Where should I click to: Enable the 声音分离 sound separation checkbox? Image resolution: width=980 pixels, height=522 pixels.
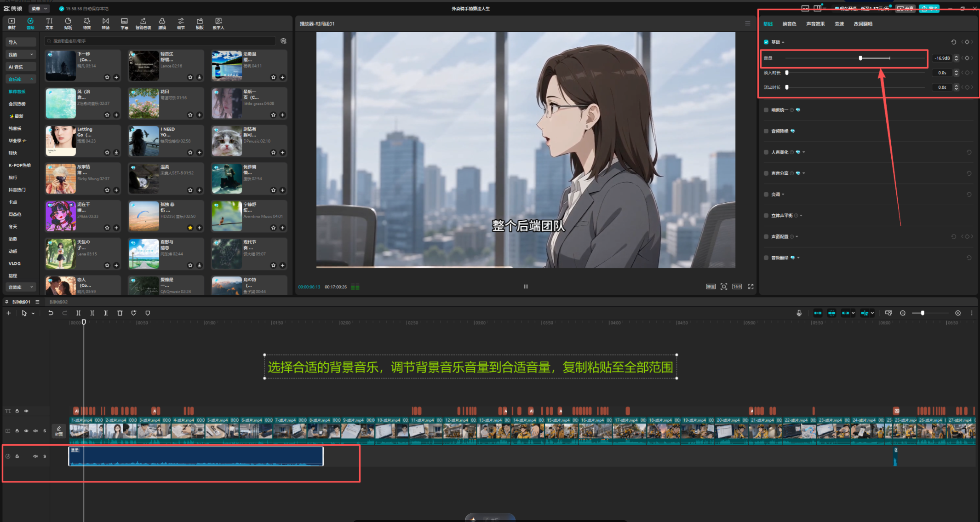[766, 173]
